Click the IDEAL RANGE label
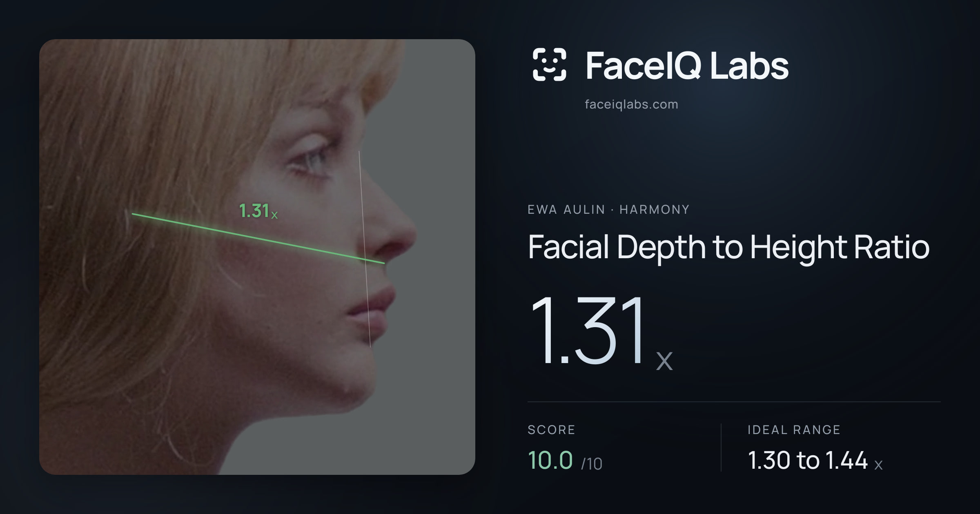This screenshot has width=980, height=514. click(x=794, y=430)
